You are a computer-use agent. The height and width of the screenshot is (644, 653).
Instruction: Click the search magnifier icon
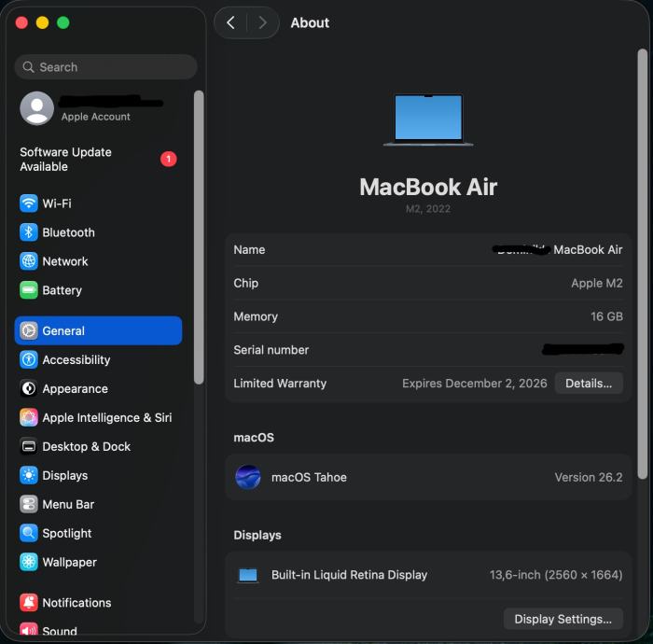28,67
